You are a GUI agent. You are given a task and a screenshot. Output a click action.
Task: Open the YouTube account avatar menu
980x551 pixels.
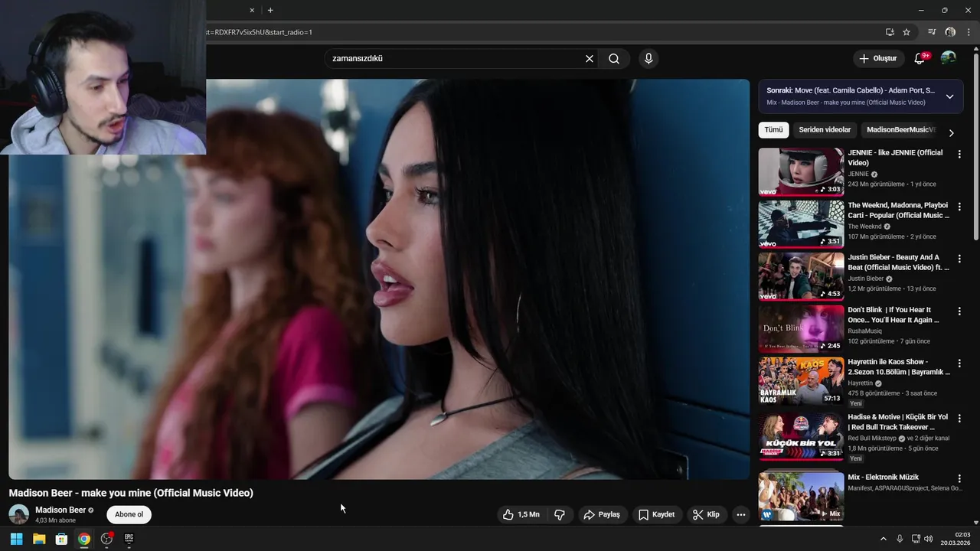click(x=948, y=58)
